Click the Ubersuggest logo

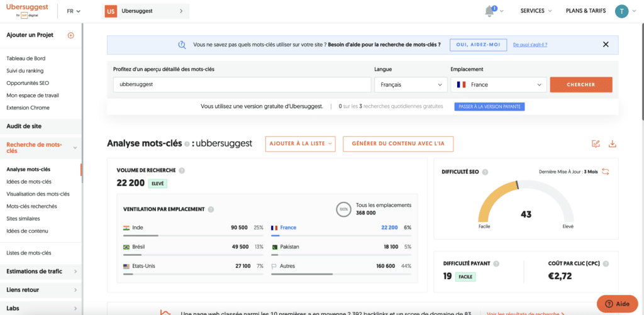pyautogui.click(x=27, y=11)
